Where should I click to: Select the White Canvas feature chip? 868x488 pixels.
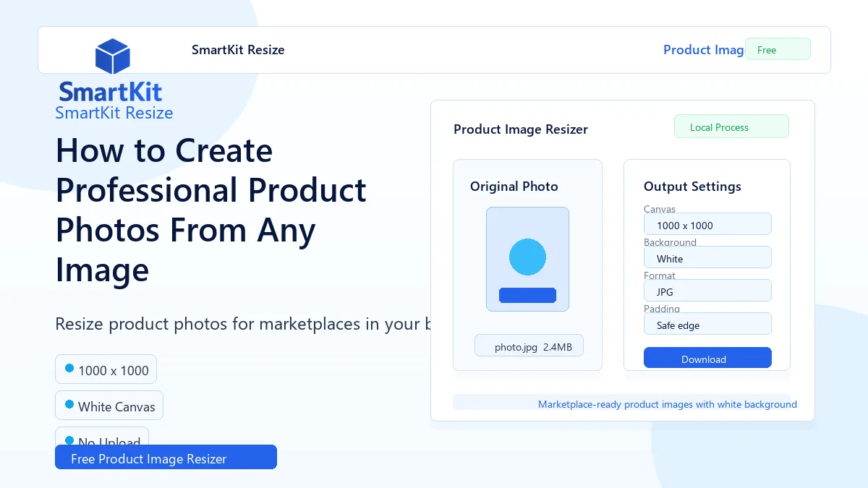click(109, 406)
